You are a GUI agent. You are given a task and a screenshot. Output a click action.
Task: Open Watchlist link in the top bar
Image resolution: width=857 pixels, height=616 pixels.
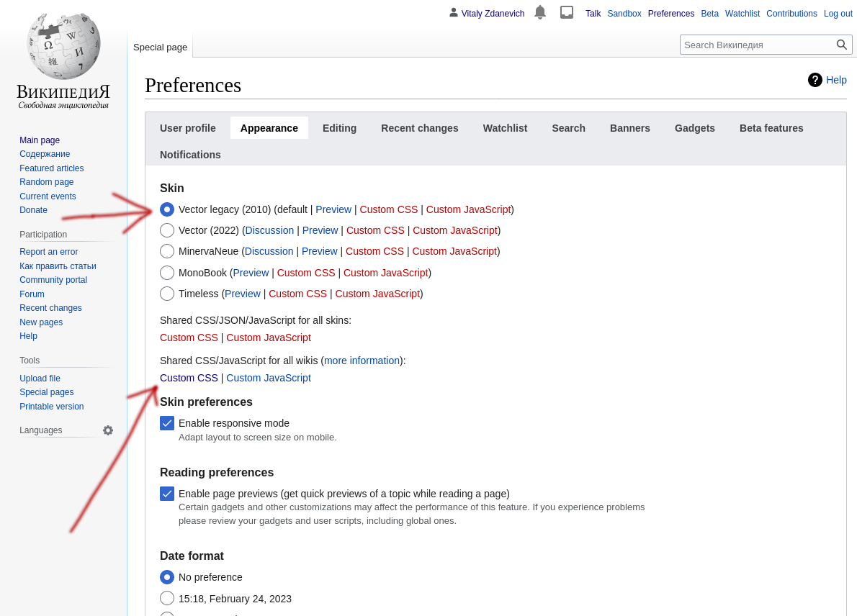[742, 14]
